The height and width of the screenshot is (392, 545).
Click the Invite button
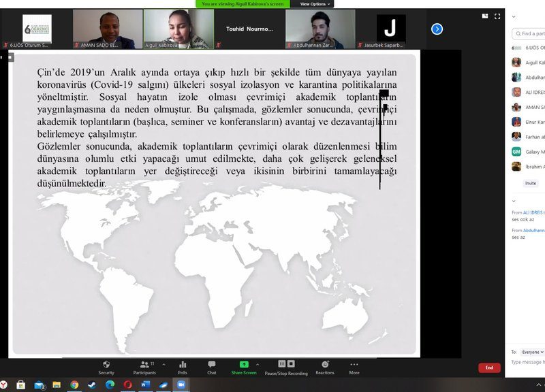click(530, 183)
